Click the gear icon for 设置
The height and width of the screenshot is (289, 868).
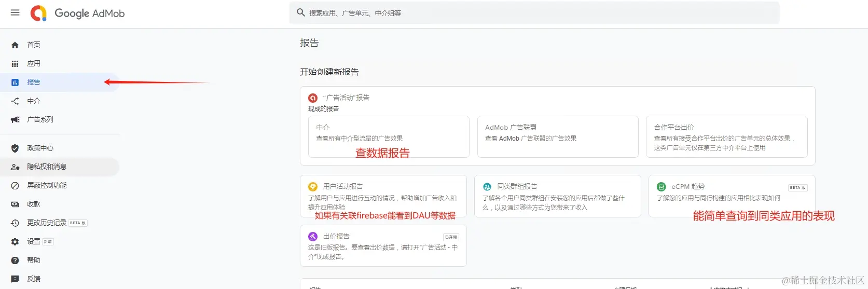[15, 242]
